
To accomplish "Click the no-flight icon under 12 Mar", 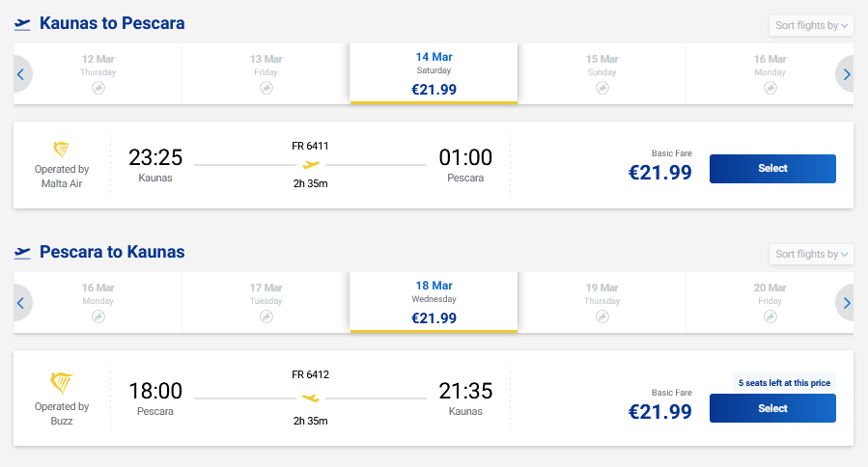I will (x=98, y=88).
